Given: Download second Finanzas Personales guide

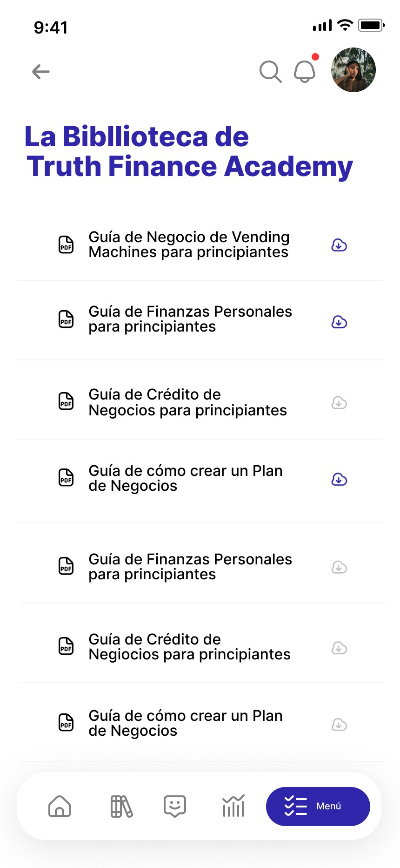Looking at the screenshot, I should pyautogui.click(x=339, y=567).
